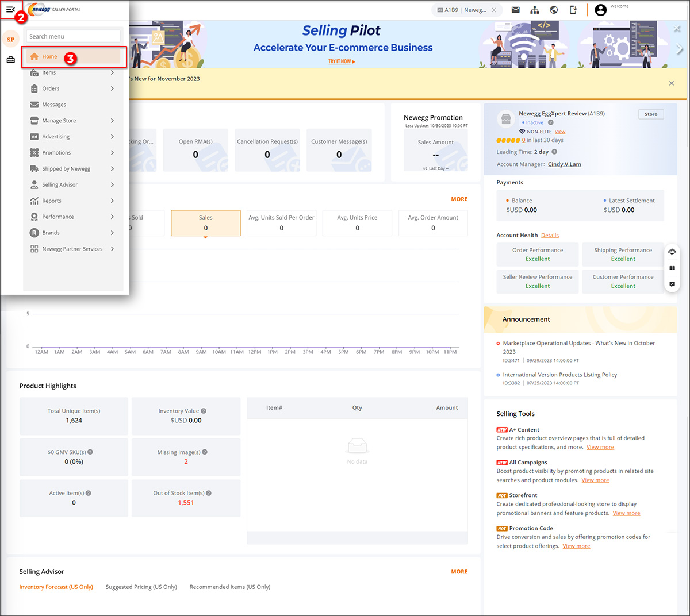Dismiss the What's New November notice
The height and width of the screenshot is (616, 690).
(671, 83)
